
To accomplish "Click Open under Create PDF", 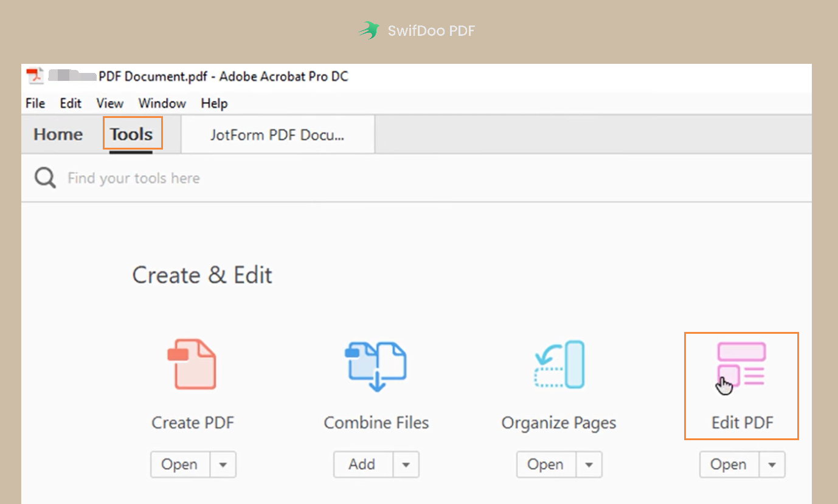I will pyautogui.click(x=180, y=464).
